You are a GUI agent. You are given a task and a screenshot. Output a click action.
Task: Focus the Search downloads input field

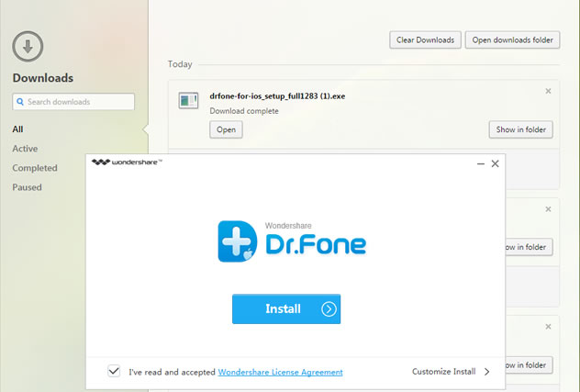click(x=78, y=102)
